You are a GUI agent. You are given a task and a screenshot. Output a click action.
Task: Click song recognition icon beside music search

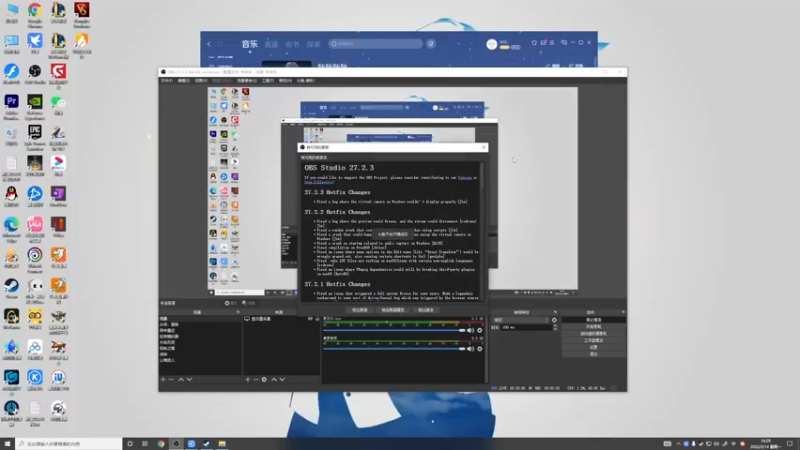[431, 44]
